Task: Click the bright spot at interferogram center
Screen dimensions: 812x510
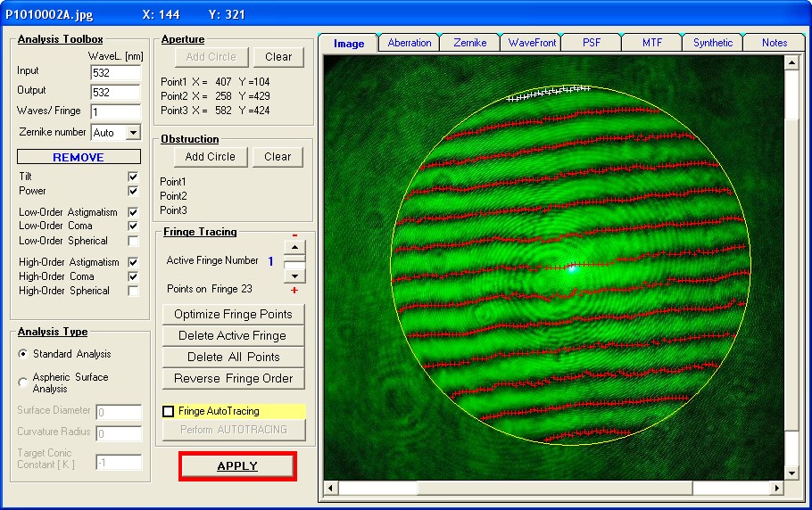Action: coord(572,268)
